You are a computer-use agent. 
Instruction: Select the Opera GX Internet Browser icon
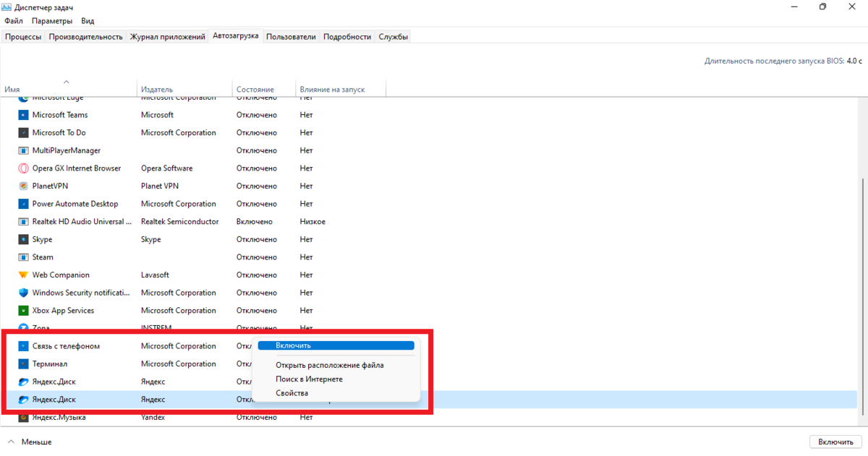[x=23, y=168]
